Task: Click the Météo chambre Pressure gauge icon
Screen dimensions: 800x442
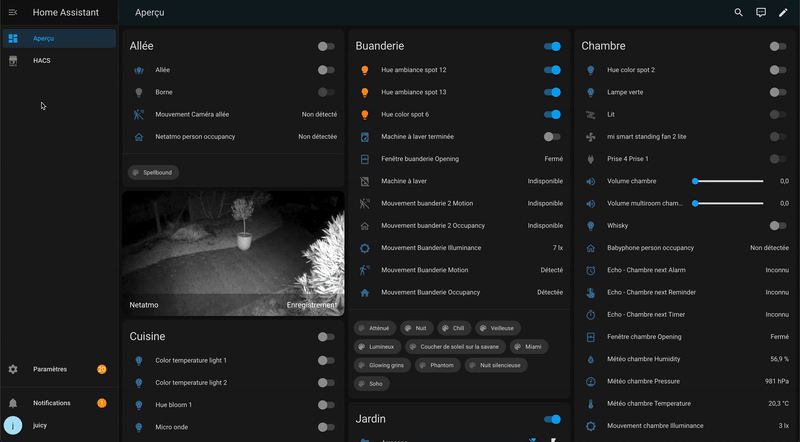Action: point(591,381)
